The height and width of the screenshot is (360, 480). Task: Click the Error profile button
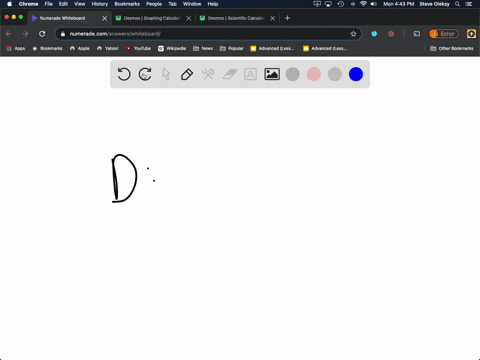coord(444,34)
